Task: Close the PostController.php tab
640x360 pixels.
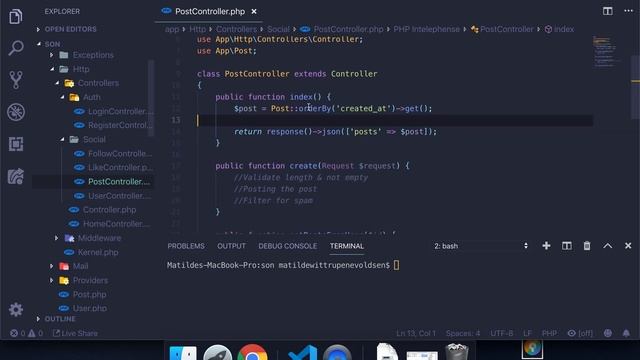Action: 254,11
